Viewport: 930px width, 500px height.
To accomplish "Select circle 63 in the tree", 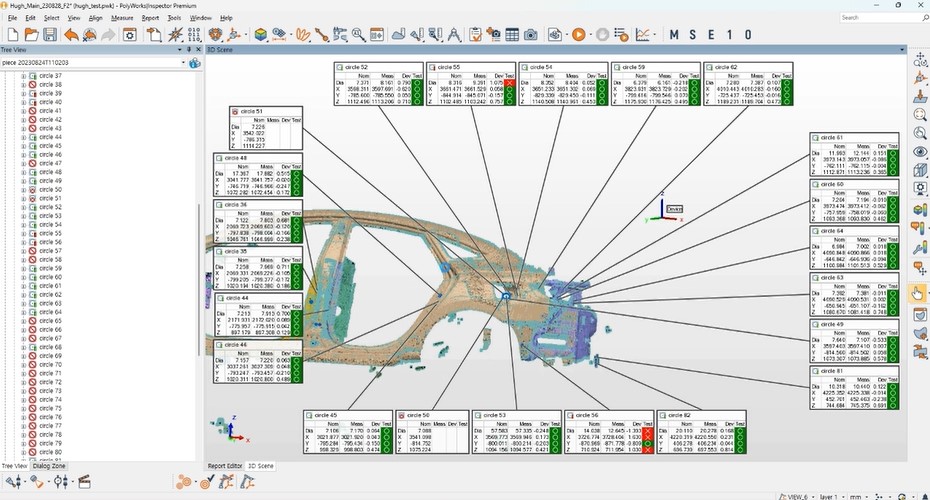I will pyautogui.click(x=50, y=303).
